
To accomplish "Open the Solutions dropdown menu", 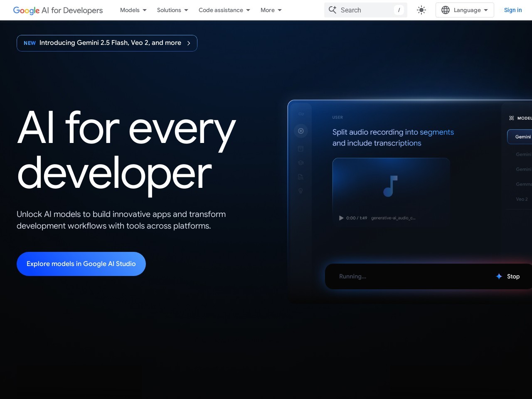I will tap(172, 10).
